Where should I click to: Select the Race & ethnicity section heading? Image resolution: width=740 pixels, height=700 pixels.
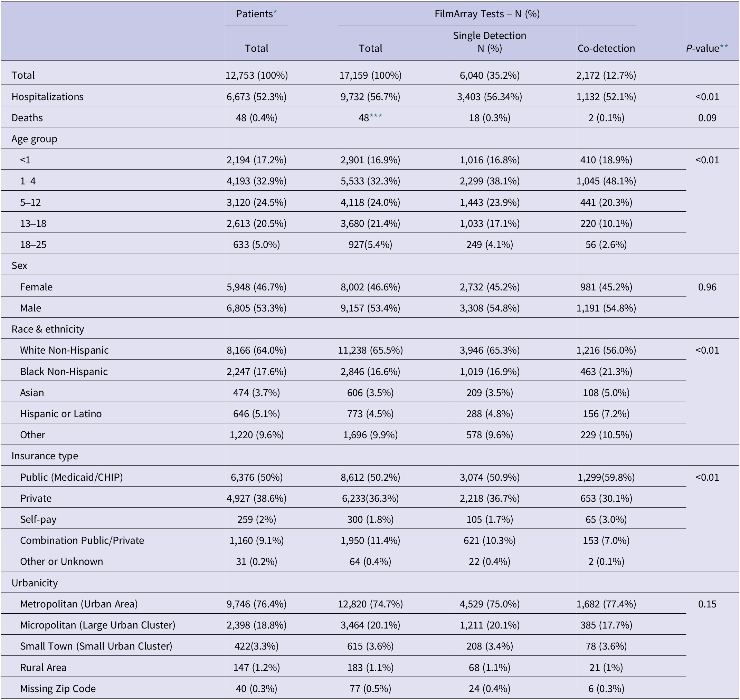click(48, 329)
